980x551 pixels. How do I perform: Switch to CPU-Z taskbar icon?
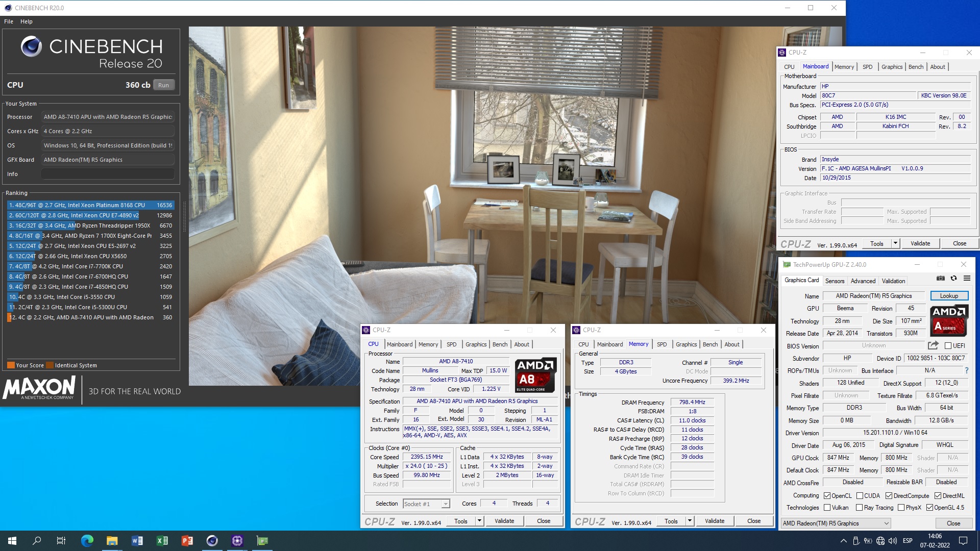237,541
